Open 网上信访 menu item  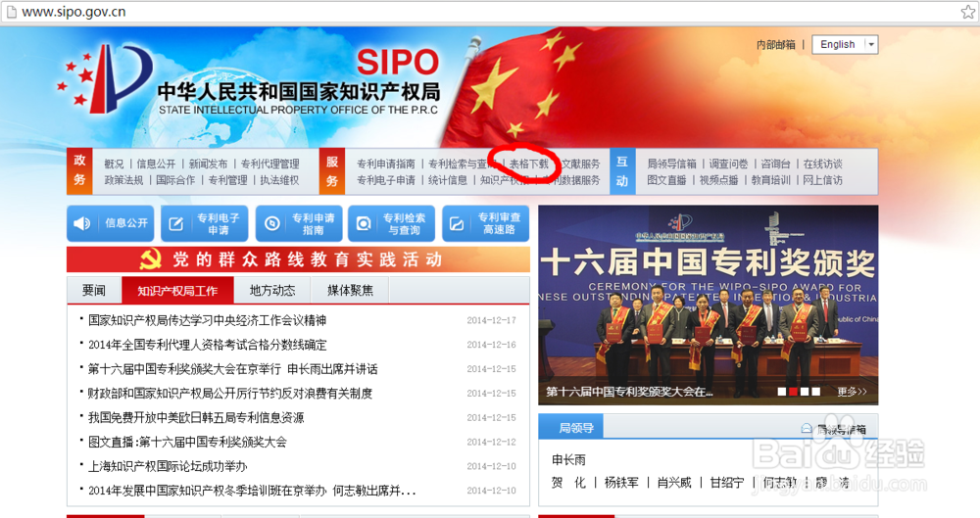822,180
